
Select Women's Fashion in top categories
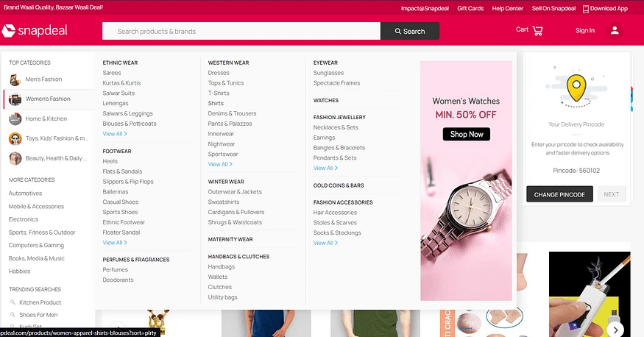click(x=49, y=99)
